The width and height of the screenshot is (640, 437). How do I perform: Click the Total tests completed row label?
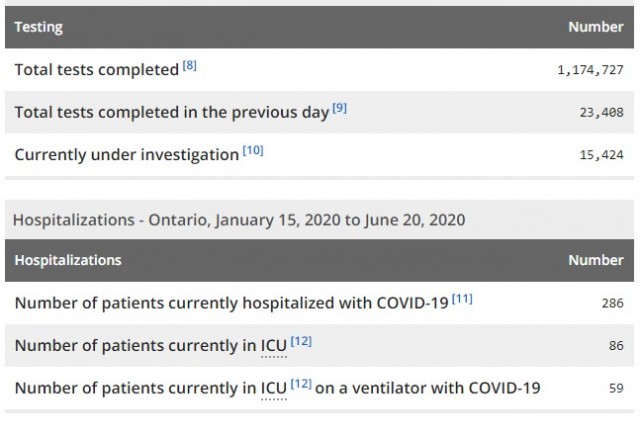97,70
